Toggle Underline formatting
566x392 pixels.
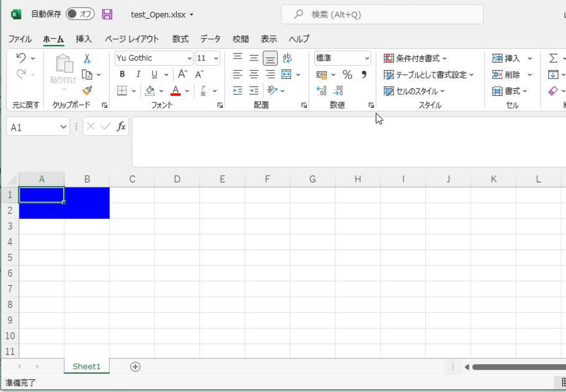click(154, 74)
